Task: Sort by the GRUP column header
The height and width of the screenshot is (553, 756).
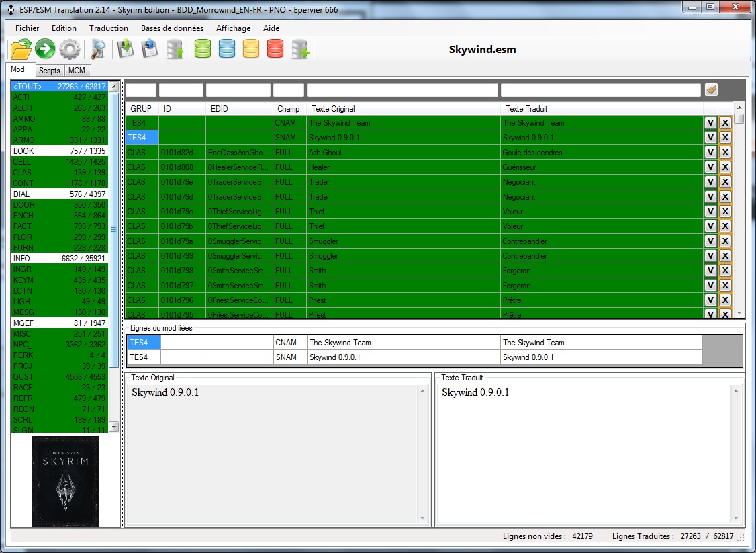Action: [142, 109]
